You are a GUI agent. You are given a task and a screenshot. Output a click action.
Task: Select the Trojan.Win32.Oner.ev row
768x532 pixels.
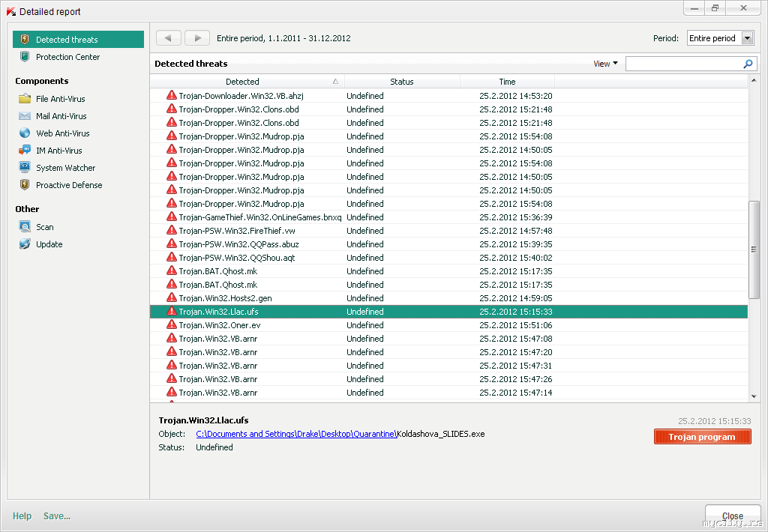(220, 325)
